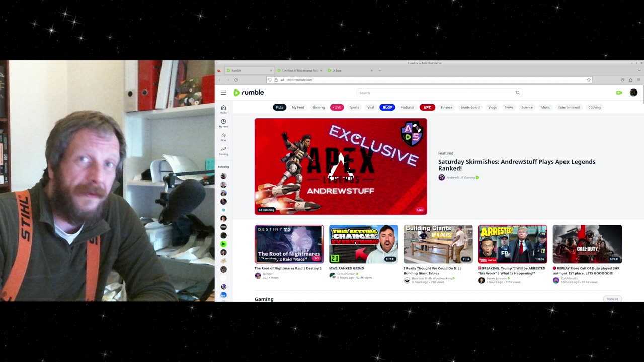Select the Finance category pill
Viewport: 644px width, 362px height.
[446, 107]
